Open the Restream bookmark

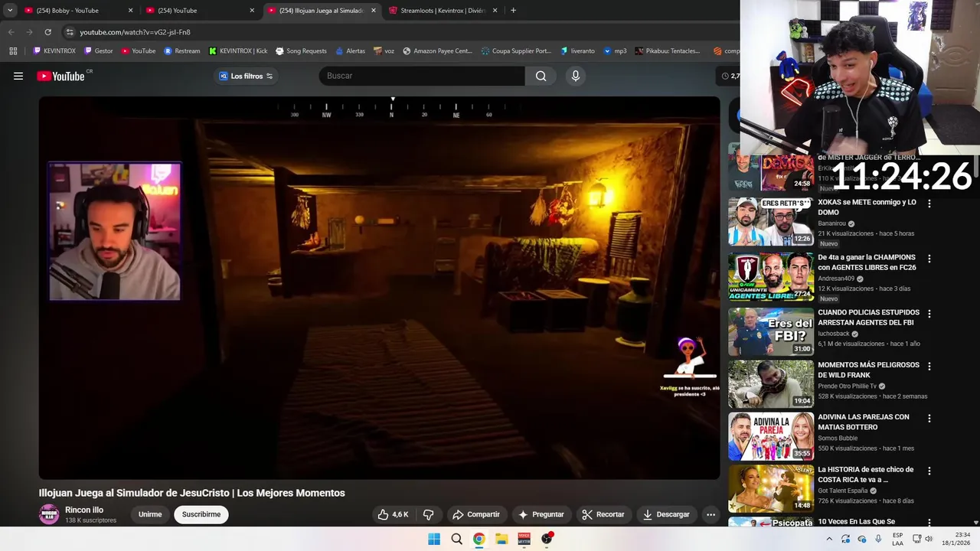click(182, 51)
